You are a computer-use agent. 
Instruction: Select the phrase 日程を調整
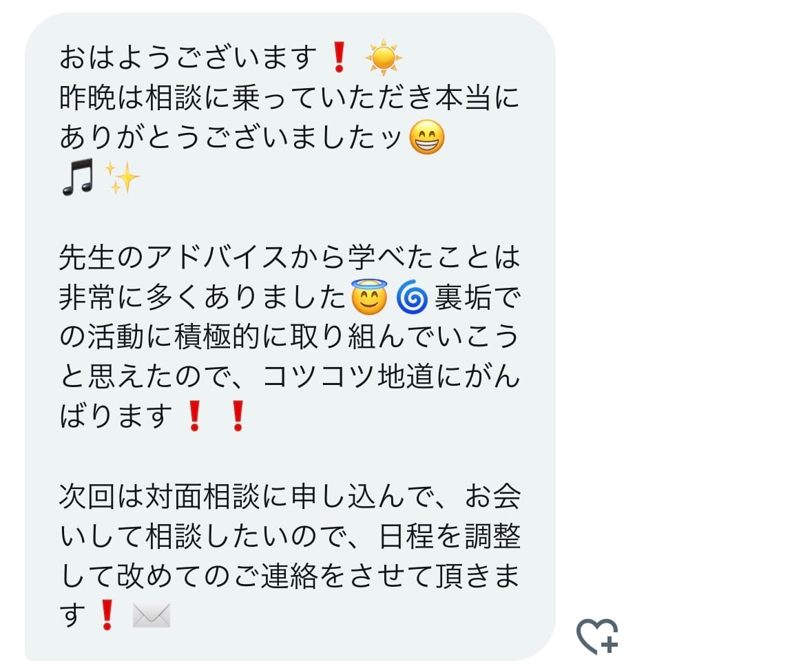coord(450,536)
